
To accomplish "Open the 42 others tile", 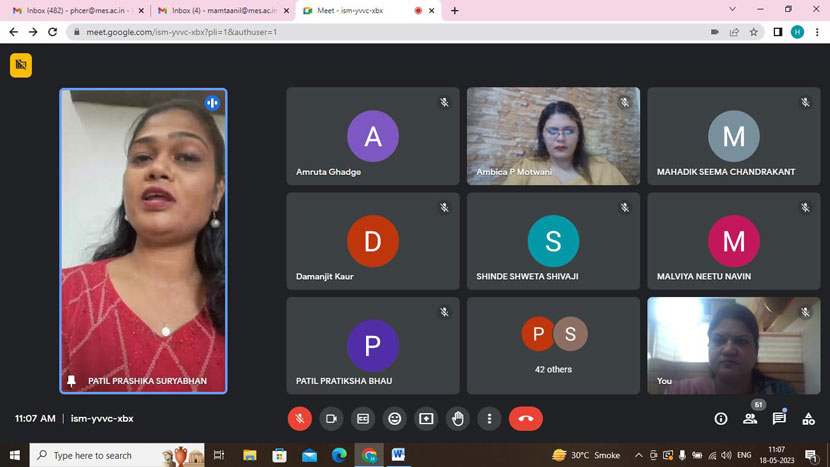I will (x=553, y=346).
